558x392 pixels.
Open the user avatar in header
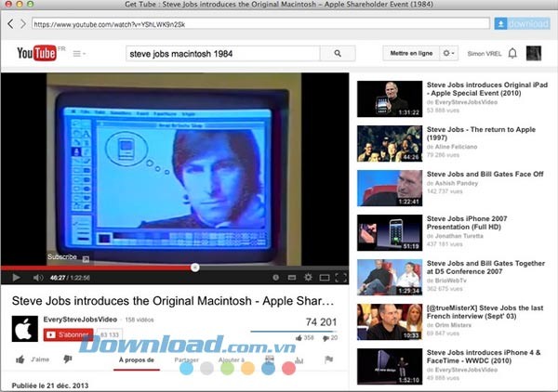pyautogui.click(x=534, y=53)
